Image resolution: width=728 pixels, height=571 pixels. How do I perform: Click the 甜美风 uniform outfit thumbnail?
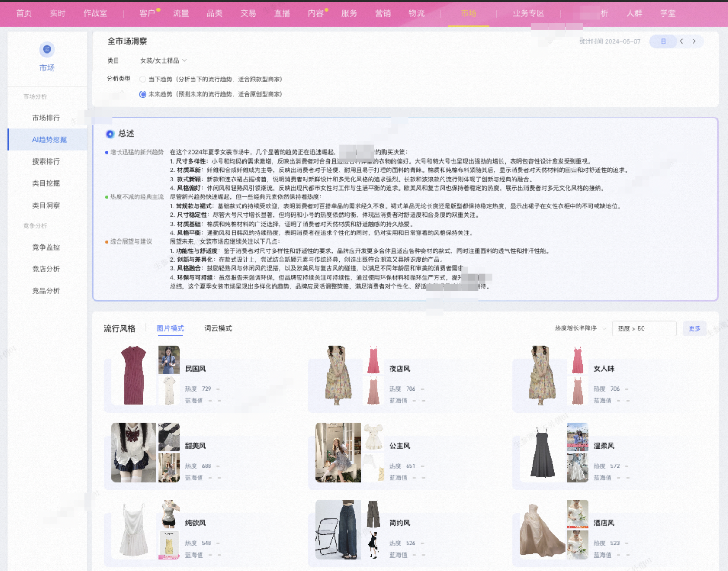tap(134, 452)
